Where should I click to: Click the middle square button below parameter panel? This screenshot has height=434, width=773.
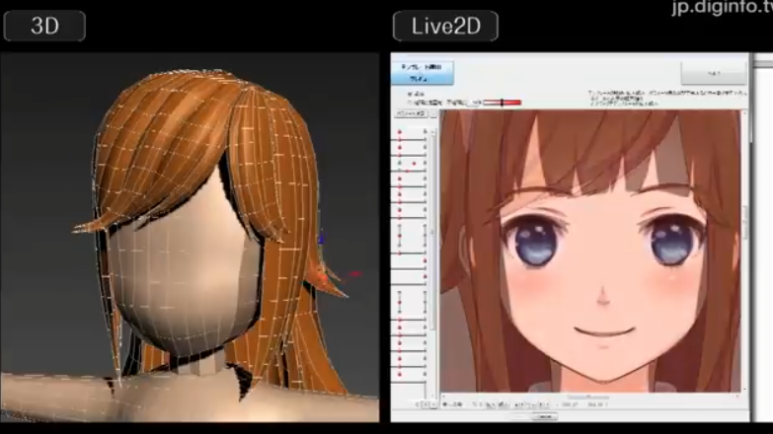(x=426, y=404)
